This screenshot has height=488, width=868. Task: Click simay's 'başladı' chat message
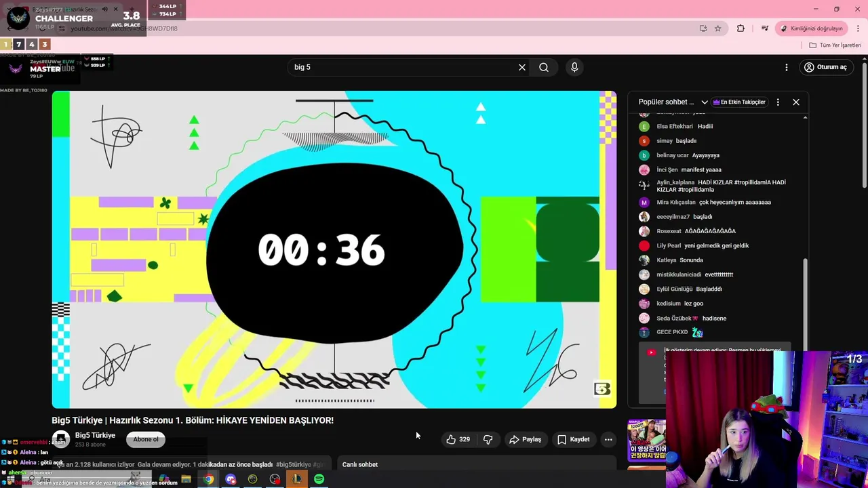717,140
